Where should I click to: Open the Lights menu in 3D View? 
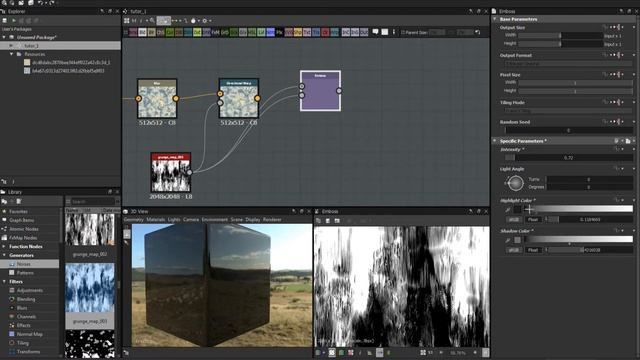pos(174,220)
